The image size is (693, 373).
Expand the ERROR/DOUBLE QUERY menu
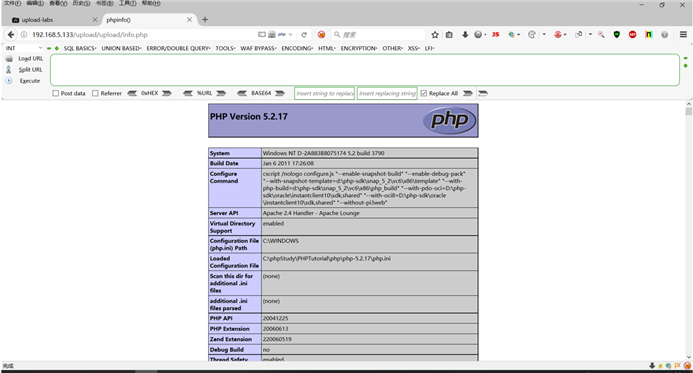click(179, 48)
